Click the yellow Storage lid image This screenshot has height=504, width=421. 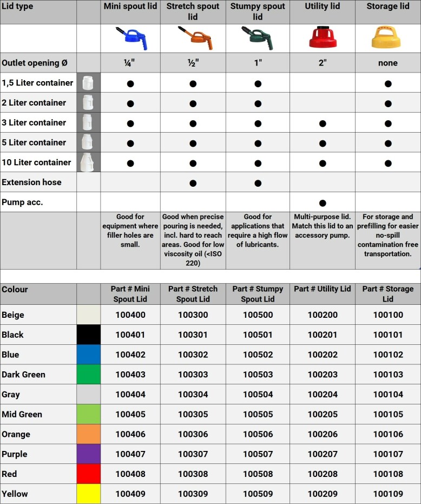pos(386,37)
